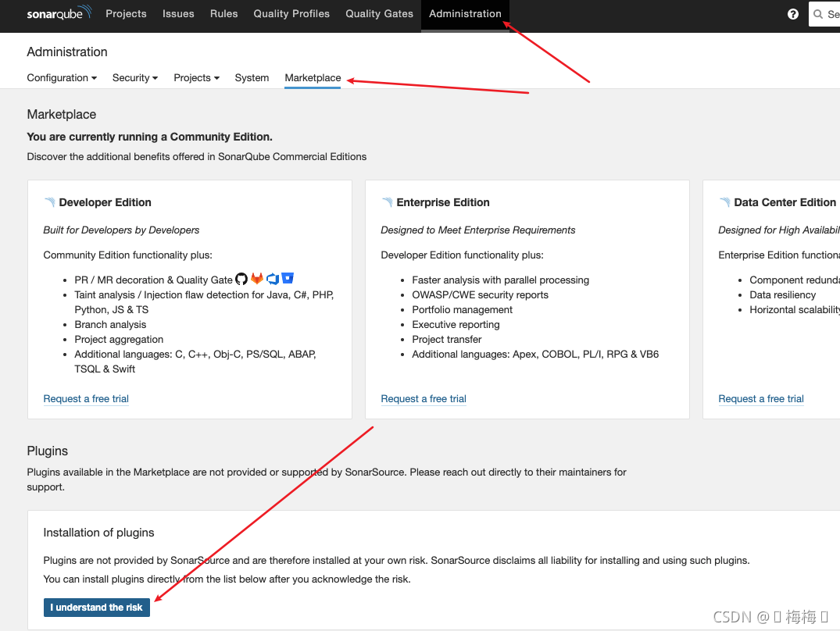Click the 'Data resiliency' item
The image size is (840, 631).
(783, 295)
